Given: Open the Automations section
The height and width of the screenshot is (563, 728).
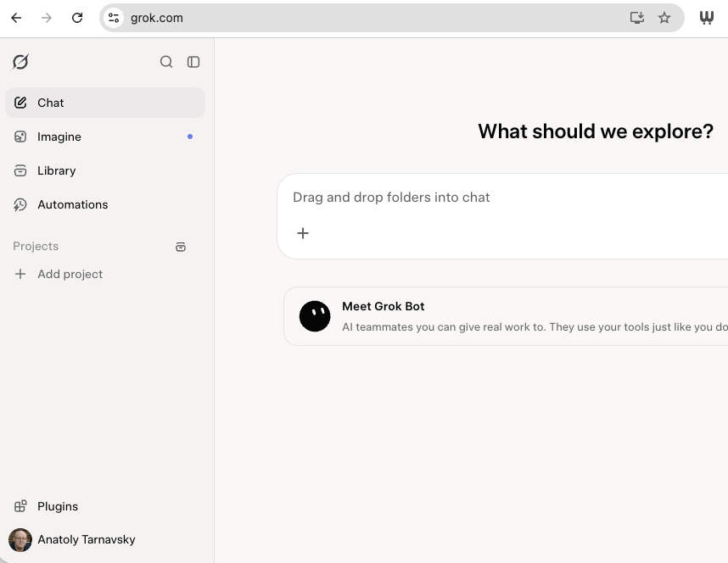Looking at the screenshot, I should 105,204.
